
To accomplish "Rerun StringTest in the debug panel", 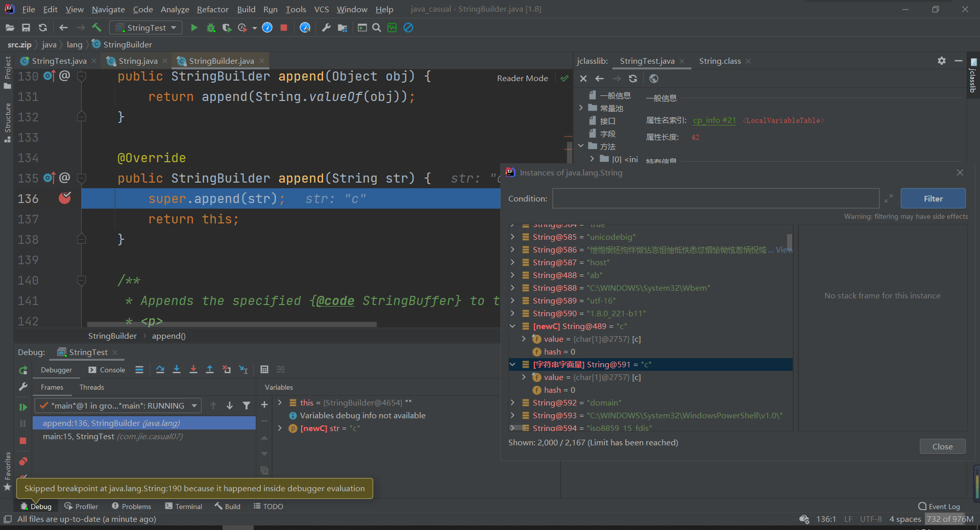I will 23,370.
